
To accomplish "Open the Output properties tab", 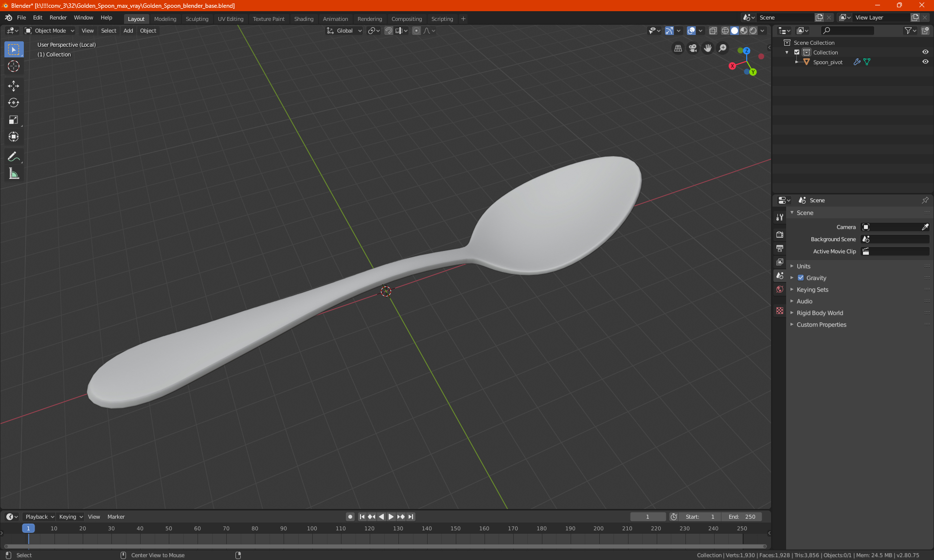I will tap(780, 248).
